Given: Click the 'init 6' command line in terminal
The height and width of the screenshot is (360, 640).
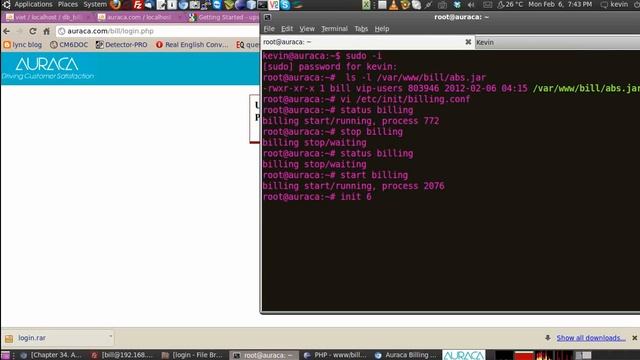Looking at the screenshot, I should tap(317, 197).
